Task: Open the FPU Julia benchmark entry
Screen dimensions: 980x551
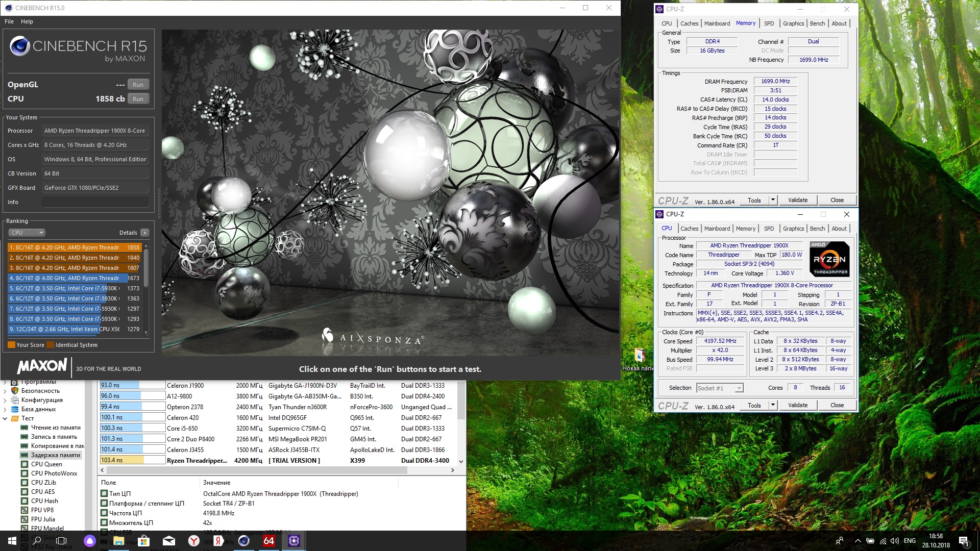Action: coord(43,519)
